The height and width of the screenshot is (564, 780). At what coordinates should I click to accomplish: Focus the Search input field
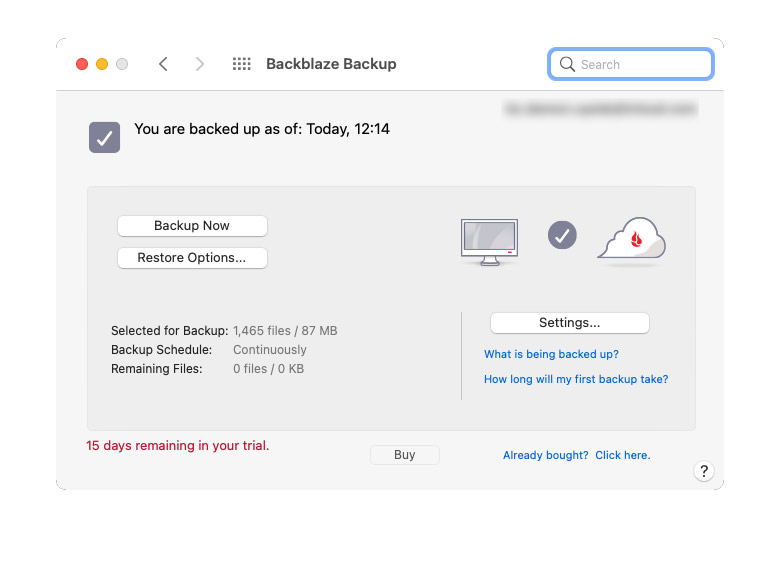pyautogui.click(x=642, y=64)
